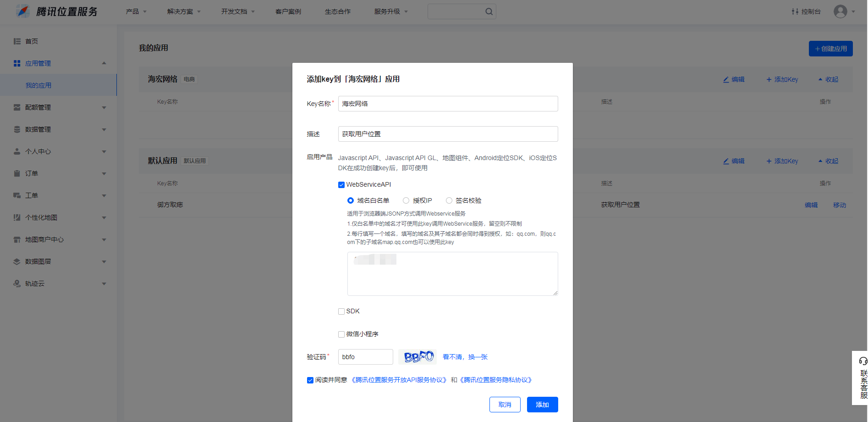The image size is (868, 422).
Task: Select the 签名校验 radio button
Action: [449, 200]
